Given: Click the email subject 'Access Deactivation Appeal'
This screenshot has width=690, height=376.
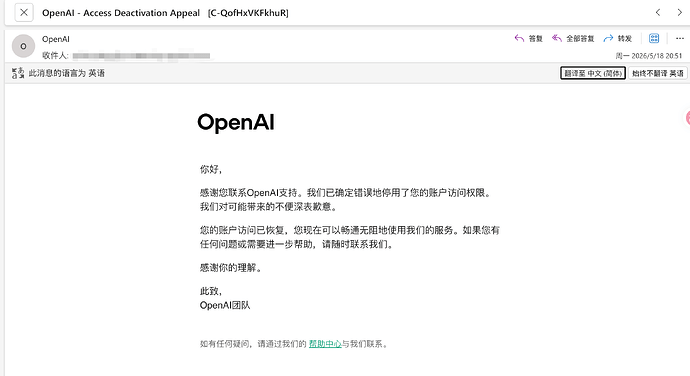Looking at the screenshot, I should point(141,13).
